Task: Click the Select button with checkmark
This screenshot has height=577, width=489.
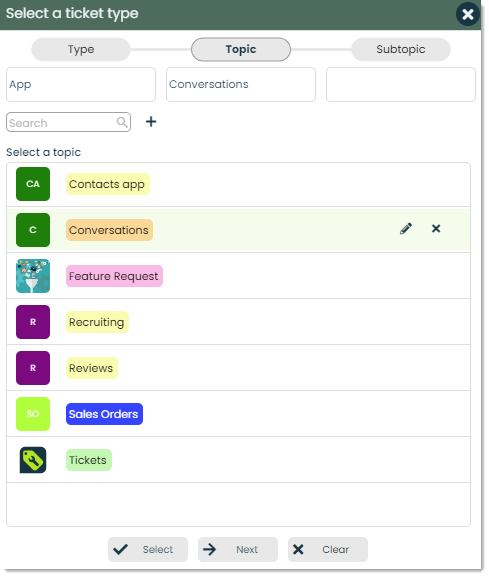Action: click(x=148, y=549)
